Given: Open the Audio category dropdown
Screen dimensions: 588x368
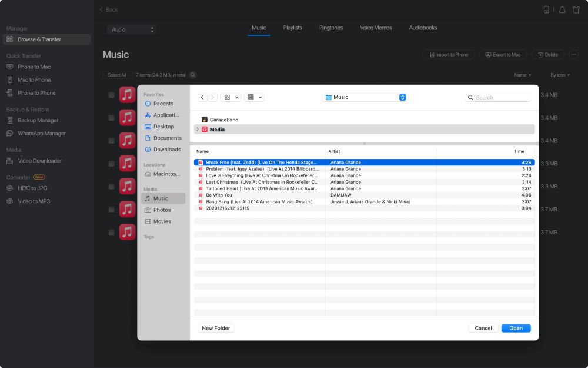Looking at the screenshot, I should point(132,29).
